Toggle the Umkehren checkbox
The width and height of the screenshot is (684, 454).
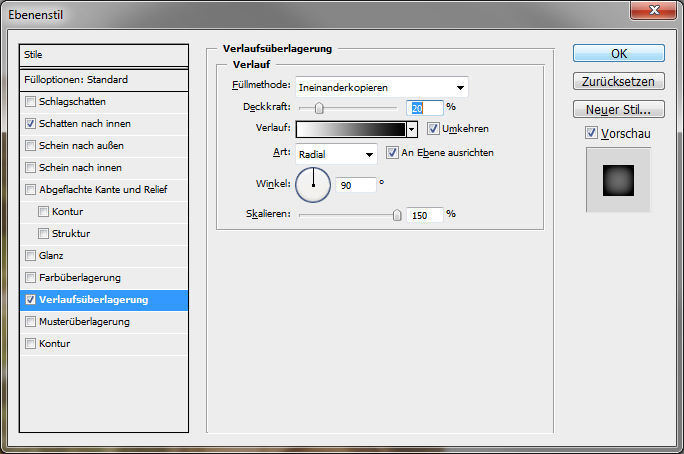pos(433,129)
